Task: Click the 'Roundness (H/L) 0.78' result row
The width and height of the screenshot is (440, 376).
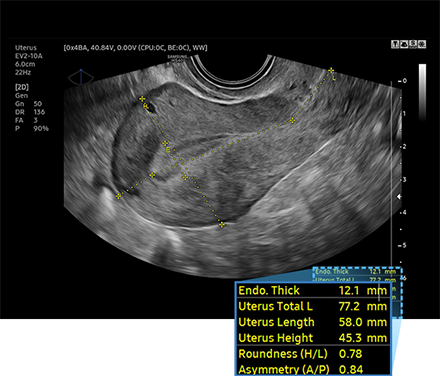Action: (x=313, y=354)
